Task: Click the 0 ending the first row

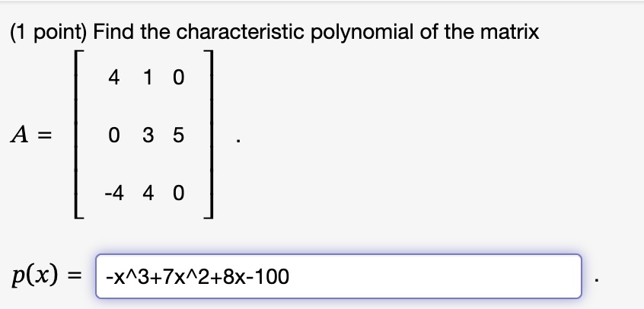Action: click(x=178, y=78)
